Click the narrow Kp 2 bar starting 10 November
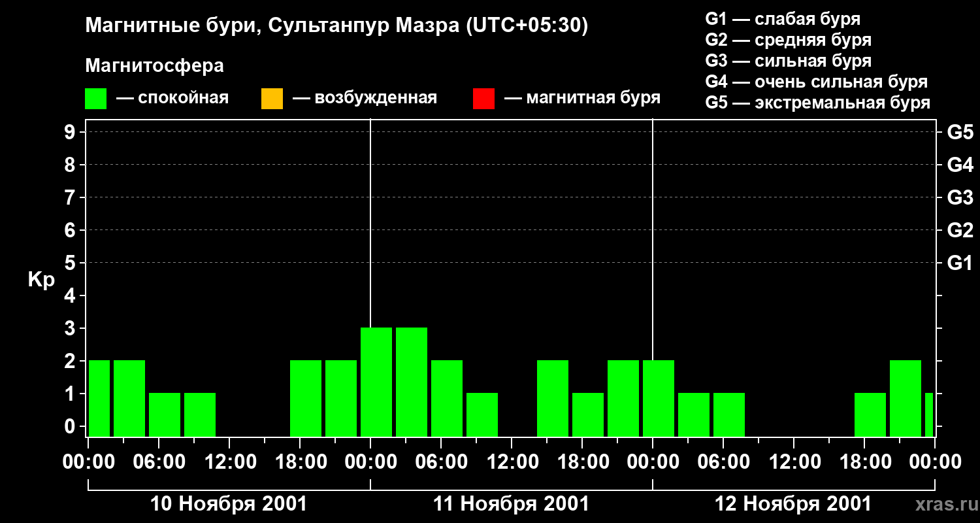 (x=99, y=398)
